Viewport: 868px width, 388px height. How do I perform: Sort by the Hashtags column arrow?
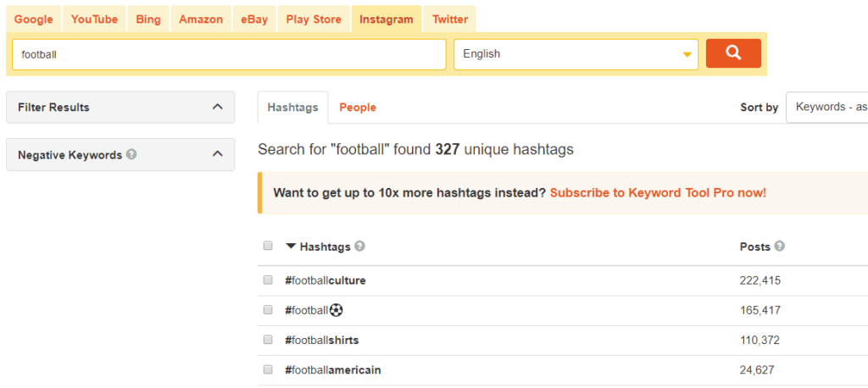[291, 247]
